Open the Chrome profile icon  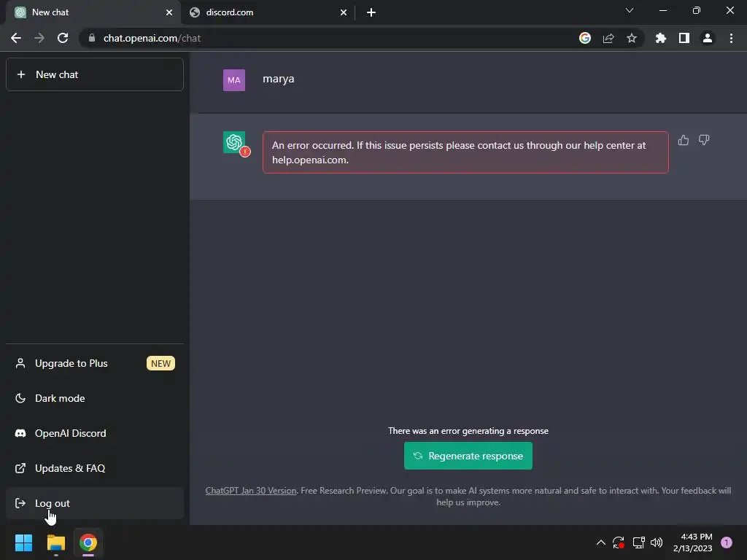click(x=708, y=38)
